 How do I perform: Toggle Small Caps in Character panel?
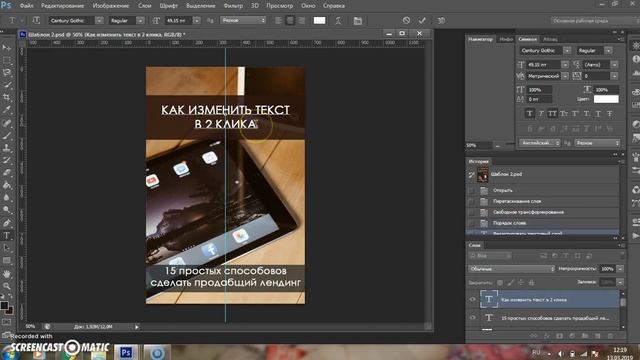564,113
